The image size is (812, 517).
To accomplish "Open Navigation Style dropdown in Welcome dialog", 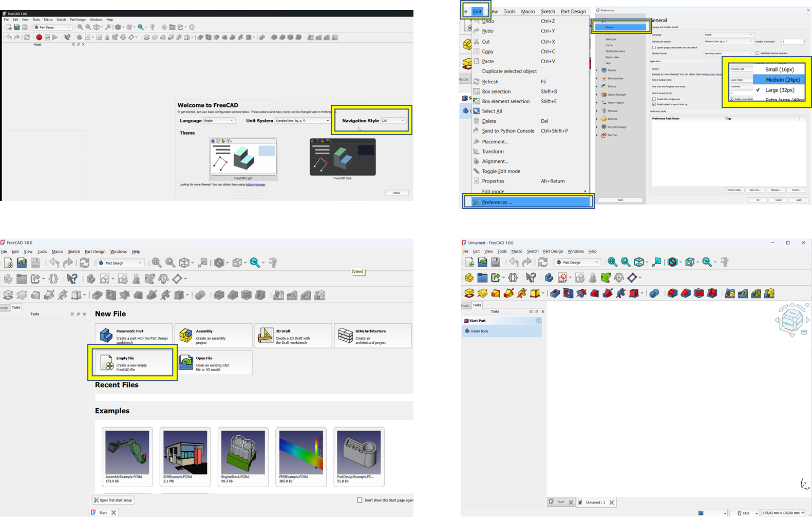I will (393, 121).
